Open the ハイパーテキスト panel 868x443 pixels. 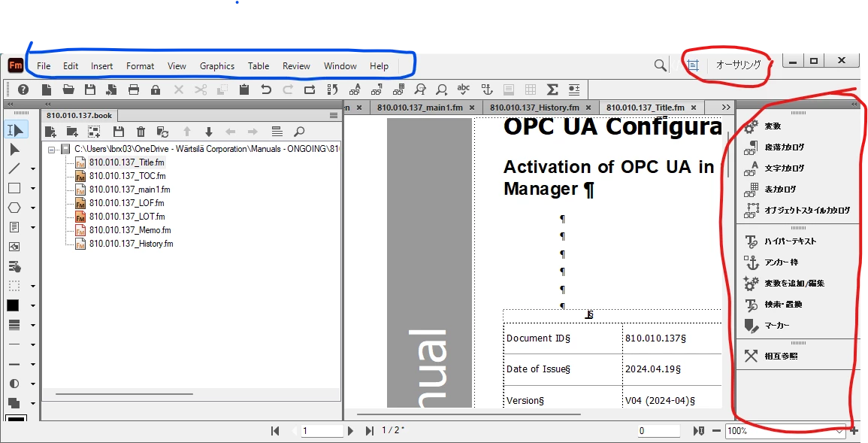[x=791, y=241]
